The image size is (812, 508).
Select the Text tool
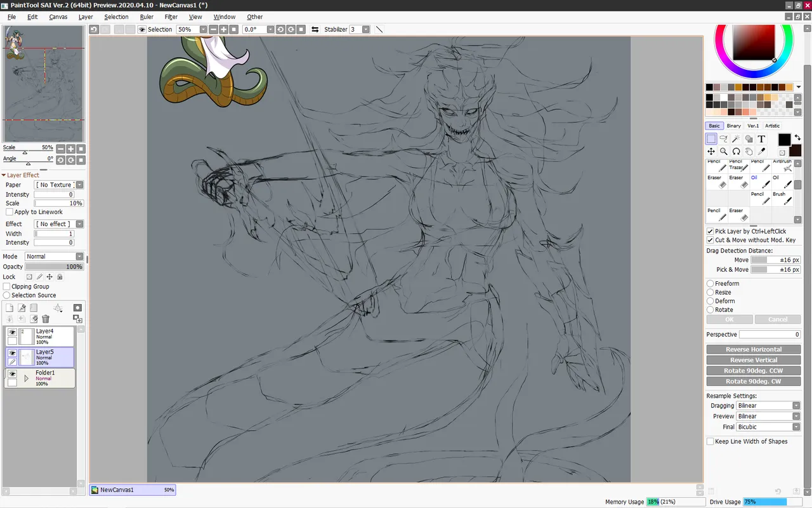pos(761,139)
